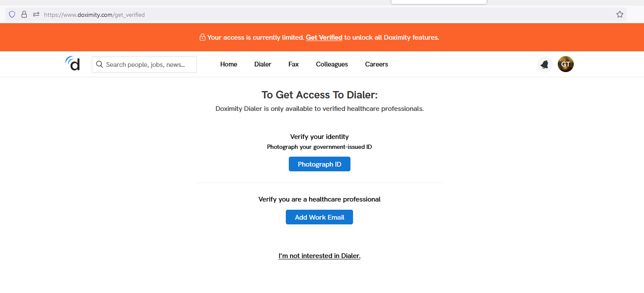
Task: Click the Get Verified link
Action: [324, 37]
